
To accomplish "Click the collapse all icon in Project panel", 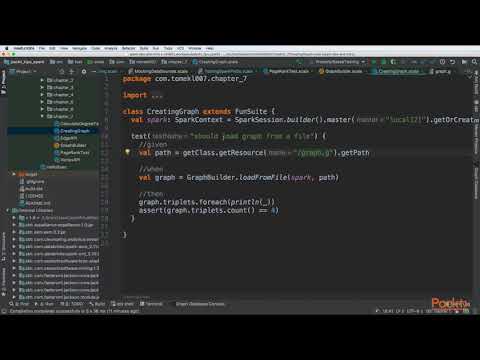I will (x=71, y=71).
